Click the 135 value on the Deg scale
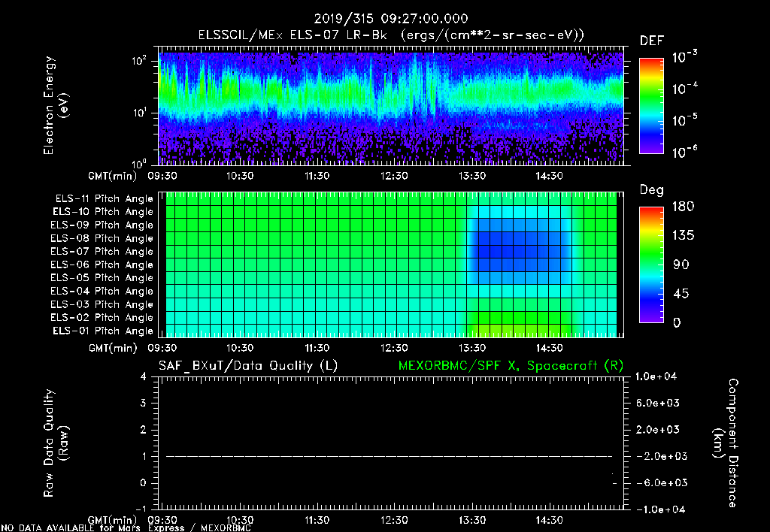This screenshot has height=532, width=770. (683, 236)
